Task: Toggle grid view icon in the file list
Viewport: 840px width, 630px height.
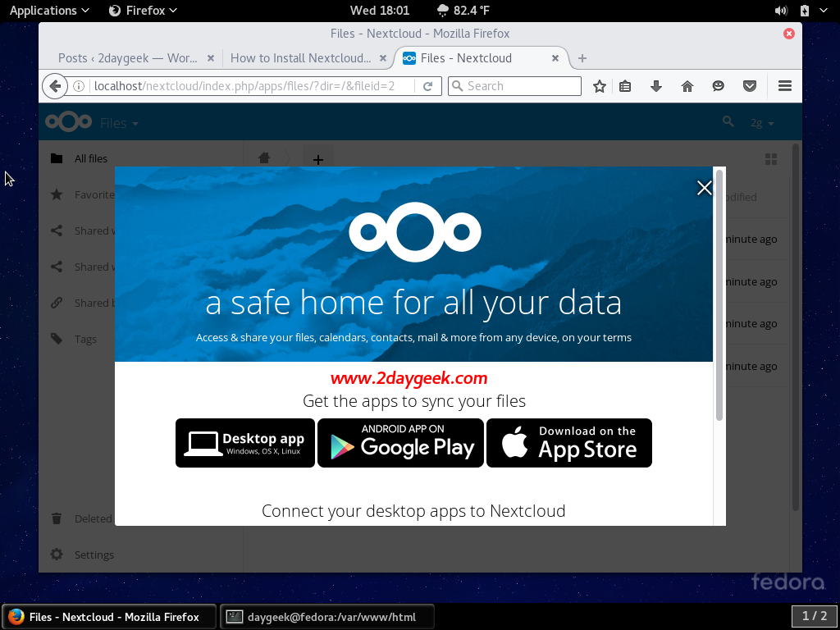Action: click(771, 159)
